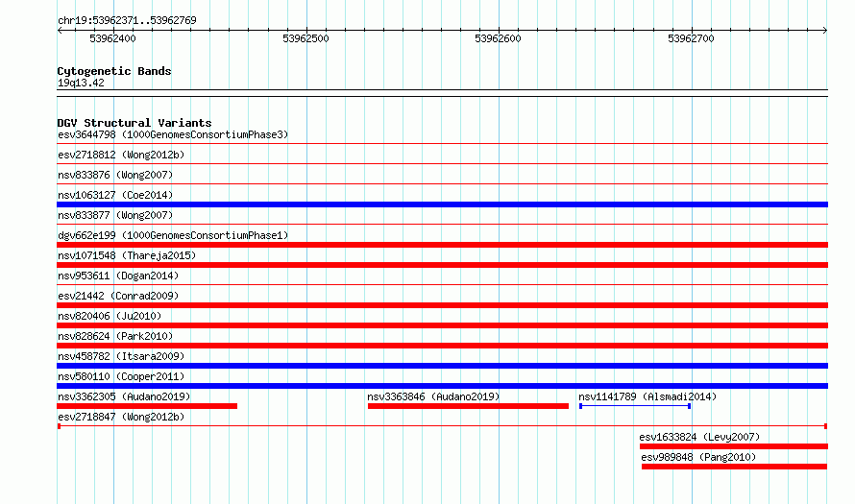
Task: Click the nsv458782 (Itsara2009) text label
Action: click(x=121, y=356)
